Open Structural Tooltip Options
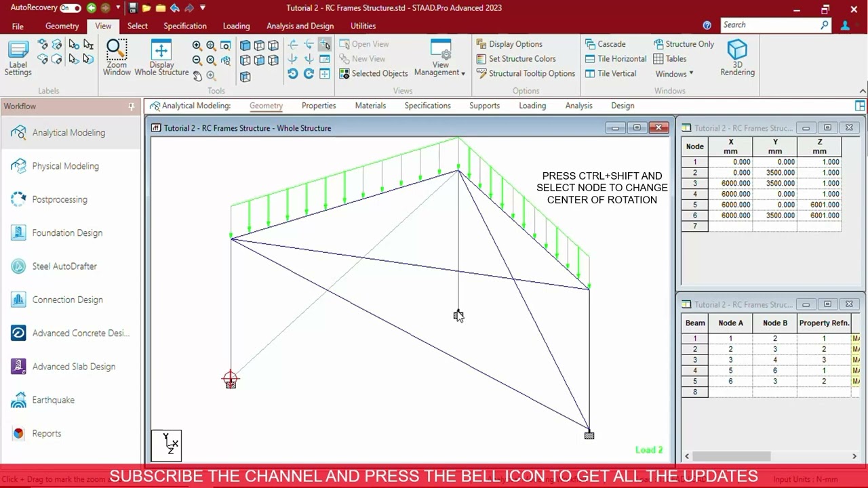 tap(526, 74)
